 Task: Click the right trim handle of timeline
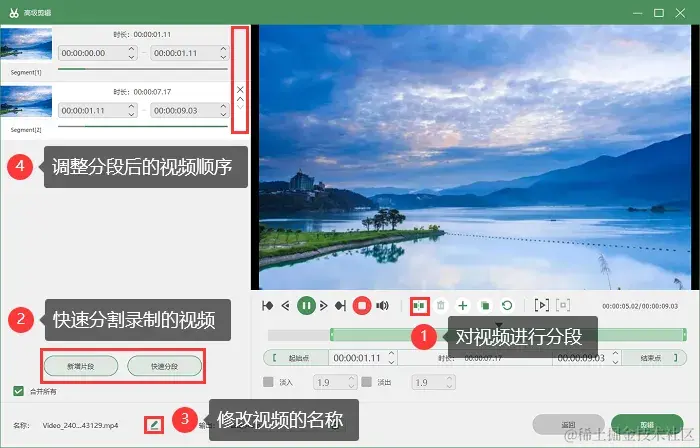684,335
